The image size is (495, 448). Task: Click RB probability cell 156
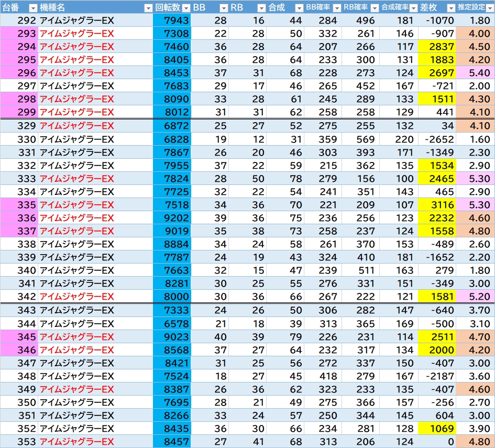(360, 178)
